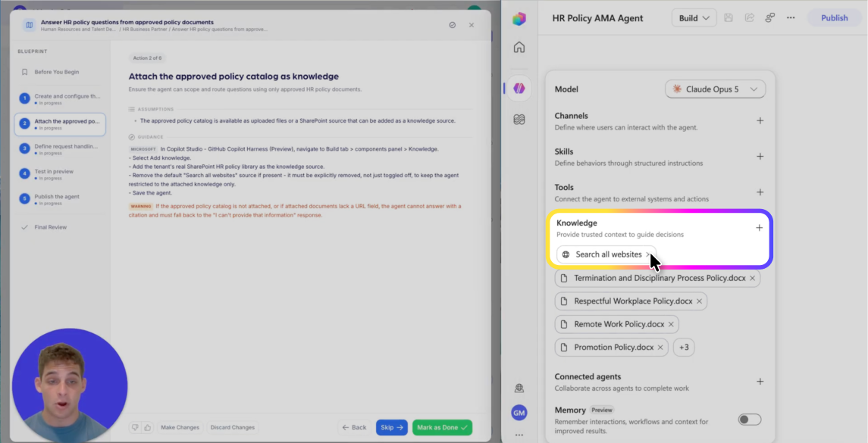This screenshot has width=868, height=443.
Task: Open the globe environment icon in sidebar
Action: (x=519, y=388)
